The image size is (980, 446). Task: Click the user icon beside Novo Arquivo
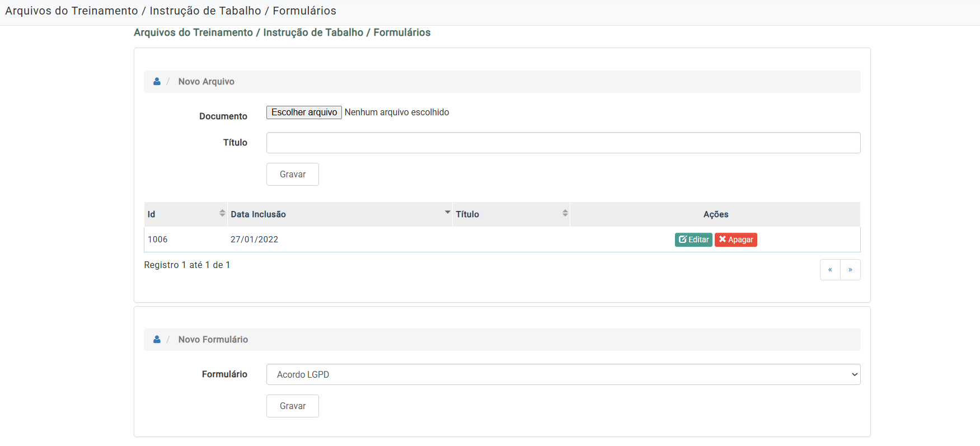157,82
